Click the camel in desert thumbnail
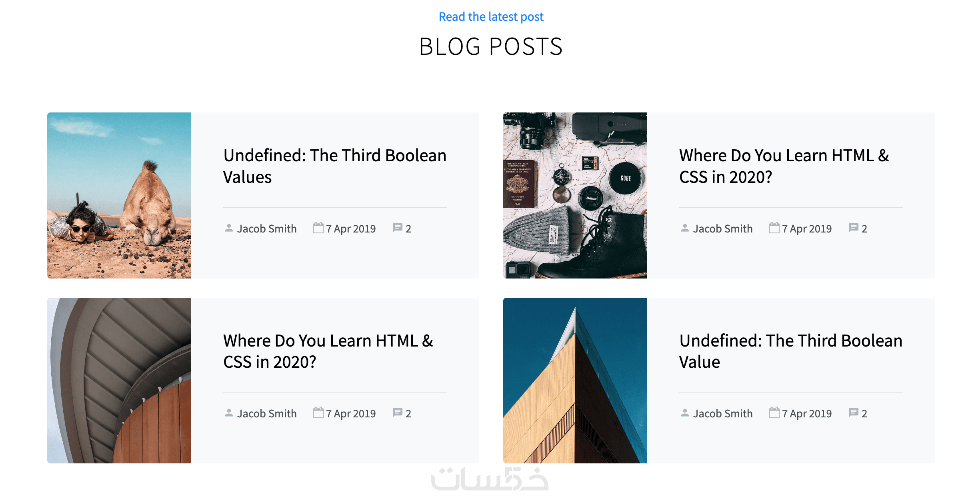 coord(119,195)
